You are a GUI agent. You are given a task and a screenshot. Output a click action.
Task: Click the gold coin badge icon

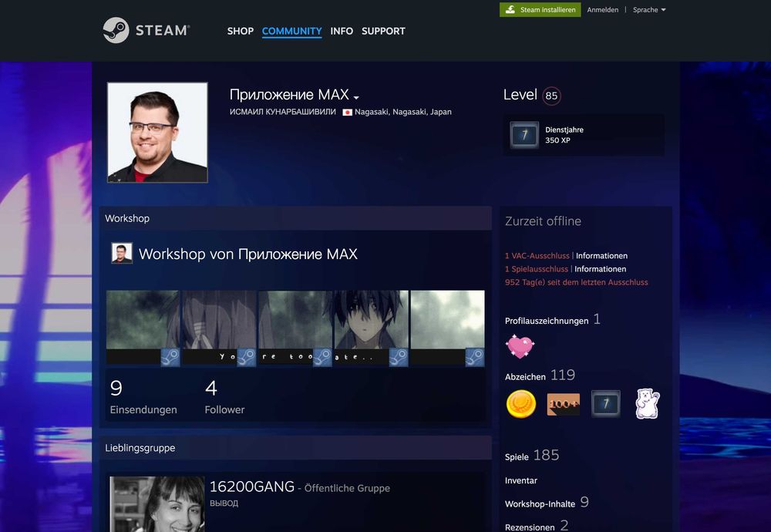pos(520,404)
